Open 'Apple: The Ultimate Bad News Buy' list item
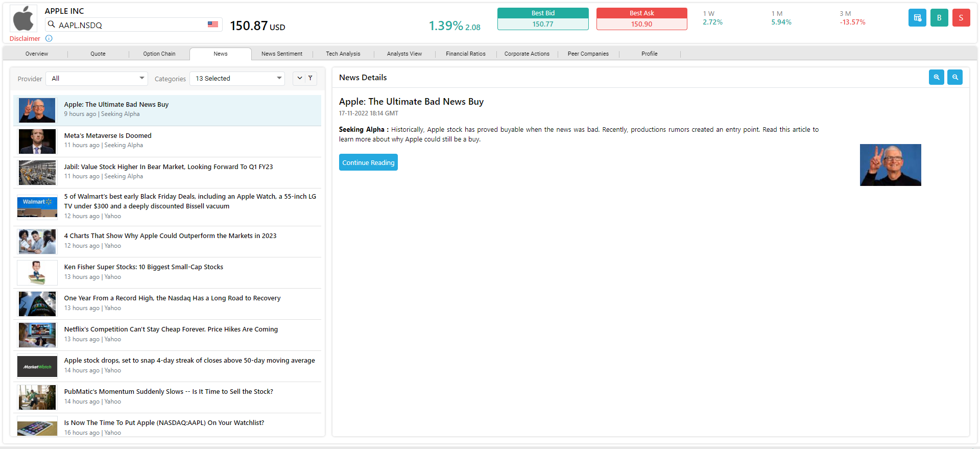 (167, 110)
